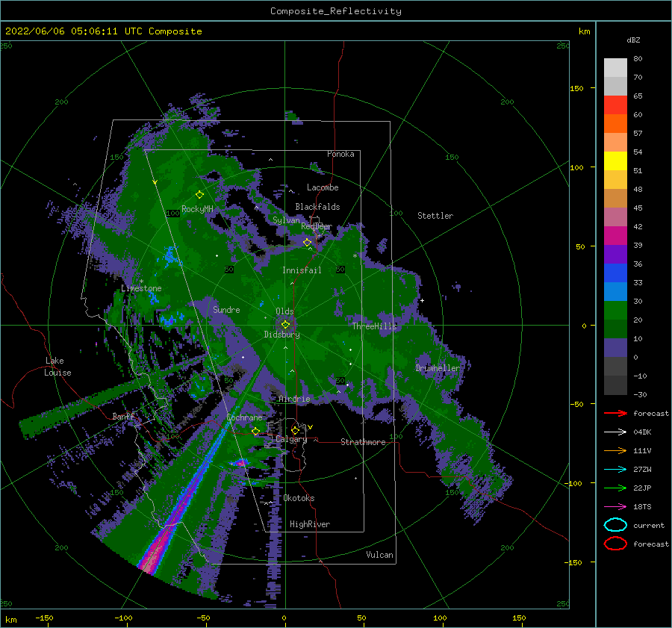672x628 pixels.
Task: Click the red forecast arrow in legend
Action: click(x=615, y=413)
